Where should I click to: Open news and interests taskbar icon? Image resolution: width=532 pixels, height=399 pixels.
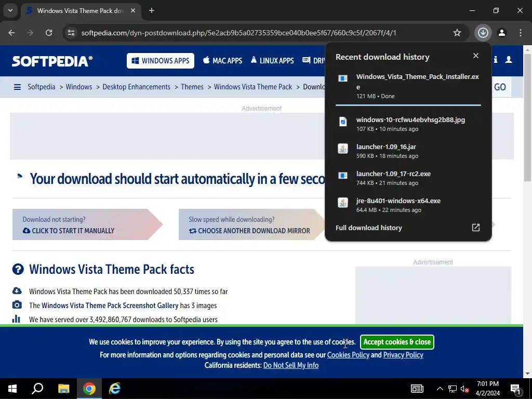click(417, 389)
